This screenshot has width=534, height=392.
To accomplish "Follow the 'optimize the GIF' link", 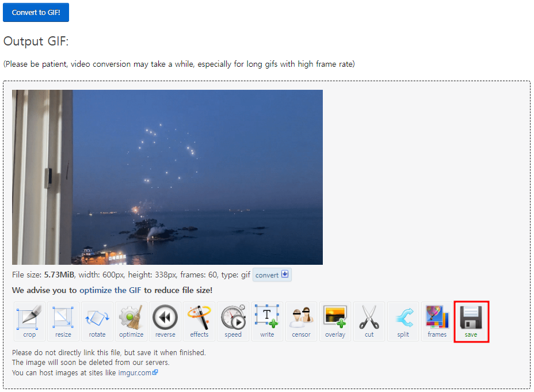I will [x=110, y=290].
